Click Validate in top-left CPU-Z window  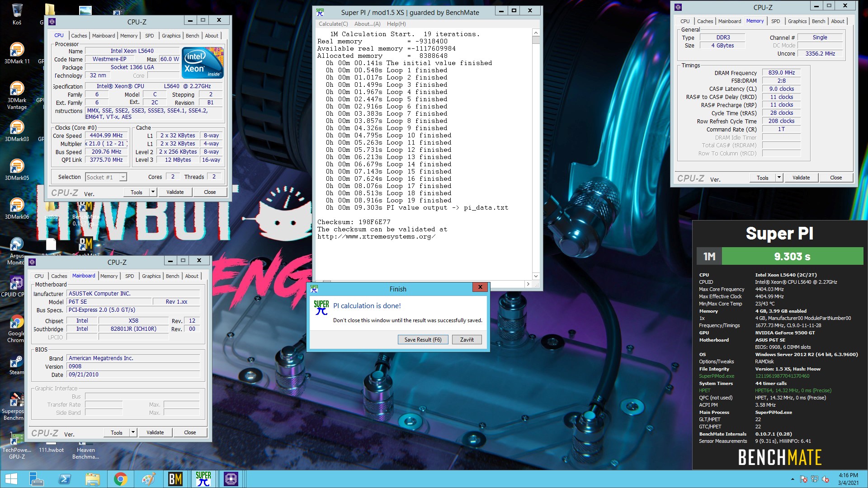point(175,192)
